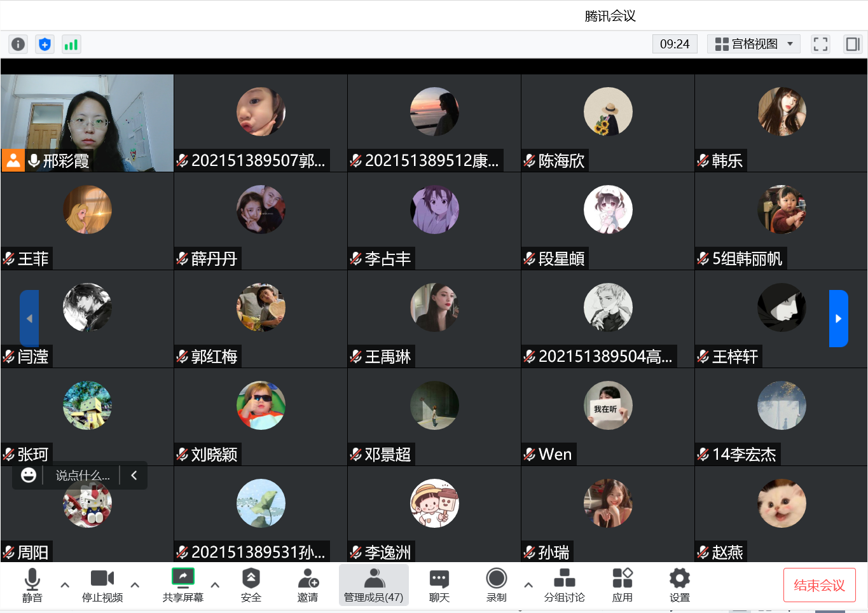
Task: Click the blue security shield icon
Action: coord(45,44)
